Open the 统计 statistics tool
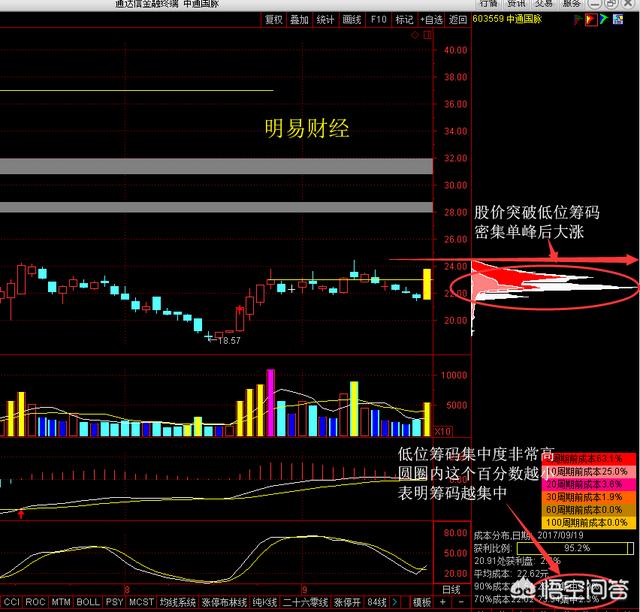The image size is (640, 612). (325, 19)
